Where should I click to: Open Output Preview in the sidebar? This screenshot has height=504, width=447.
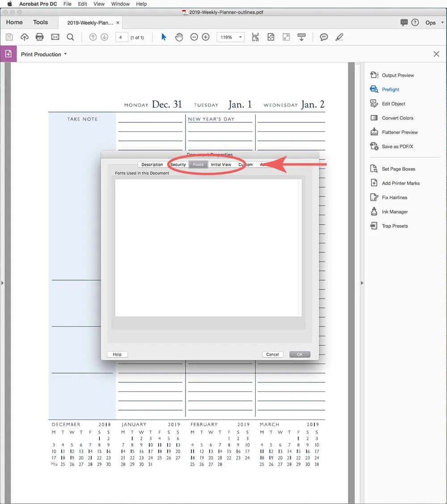click(397, 75)
